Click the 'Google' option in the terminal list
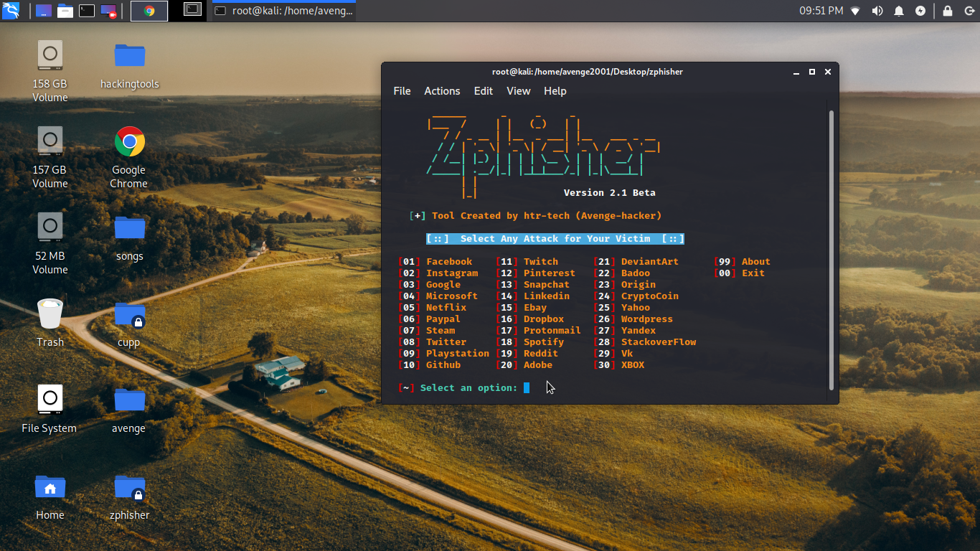The image size is (980, 551). 443,285
